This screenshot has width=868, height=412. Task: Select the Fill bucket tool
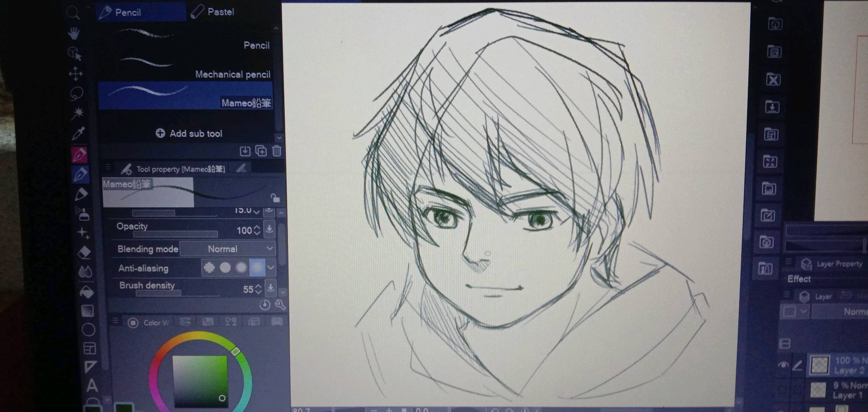click(86, 292)
